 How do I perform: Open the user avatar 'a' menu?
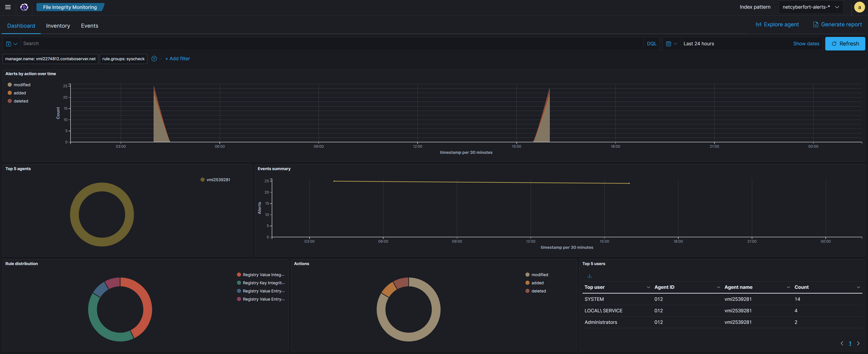[859, 7]
